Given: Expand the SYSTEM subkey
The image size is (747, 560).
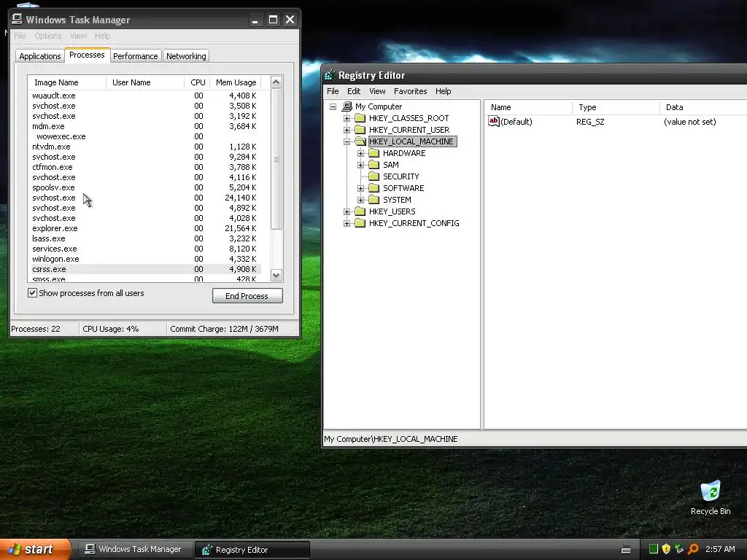Looking at the screenshot, I should (x=360, y=200).
